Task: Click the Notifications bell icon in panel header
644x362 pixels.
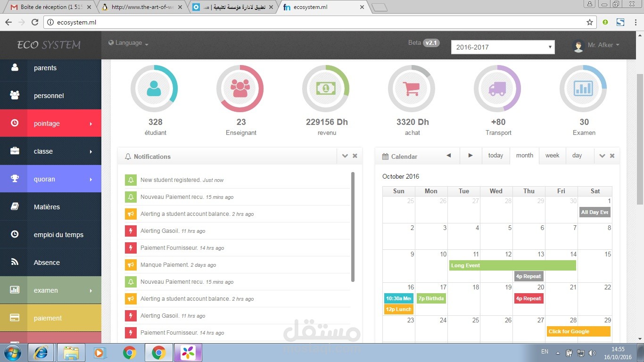Action: pyautogui.click(x=128, y=156)
